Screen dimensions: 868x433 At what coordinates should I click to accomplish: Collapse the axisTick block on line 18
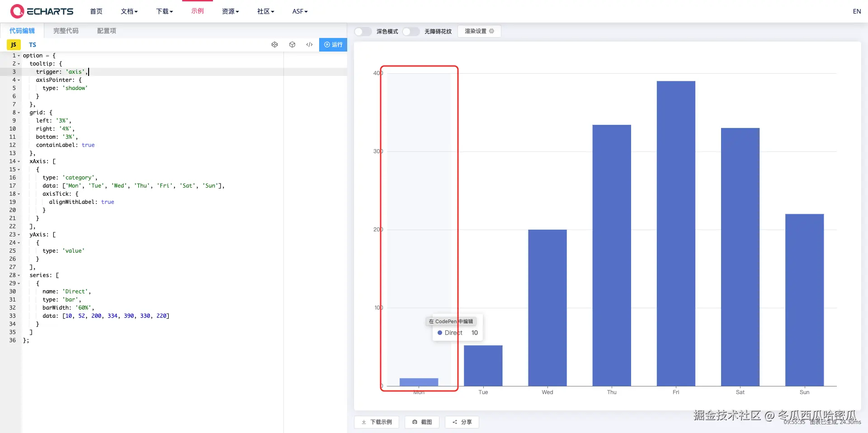[19, 194]
